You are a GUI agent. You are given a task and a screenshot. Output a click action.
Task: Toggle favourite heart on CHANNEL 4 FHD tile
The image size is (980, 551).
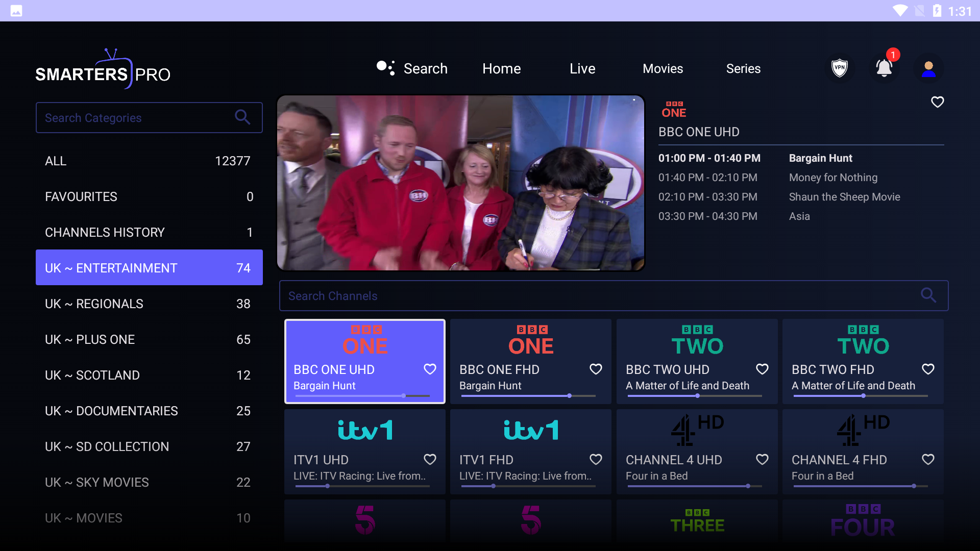tap(928, 459)
